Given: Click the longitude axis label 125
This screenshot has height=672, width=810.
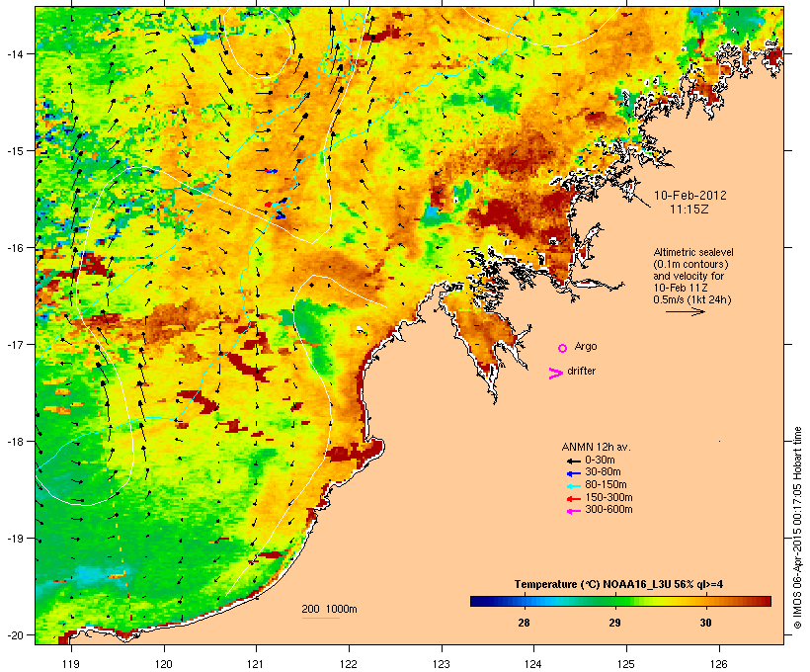Looking at the screenshot, I should tap(626, 664).
